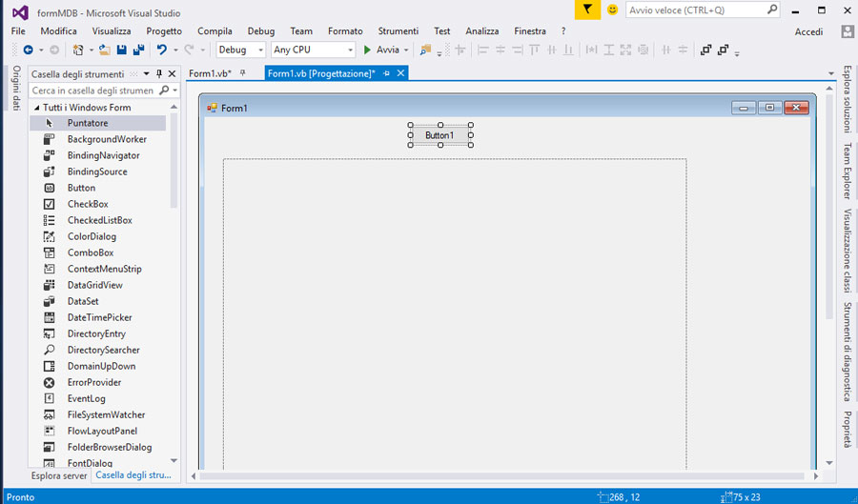The width and height of the screenshot is (858, 504).
Task: Switch to the Form1.vb code tab
Action: point(210,73)
